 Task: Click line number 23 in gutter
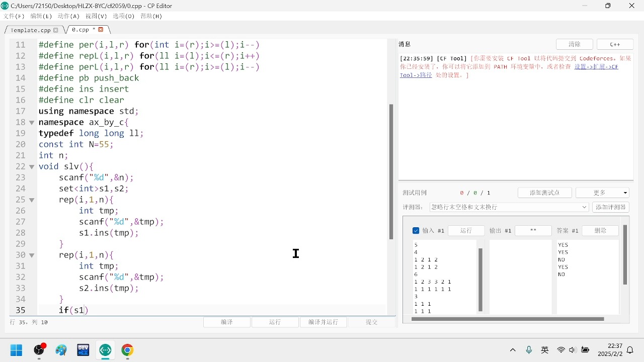(x=20, y=177)
